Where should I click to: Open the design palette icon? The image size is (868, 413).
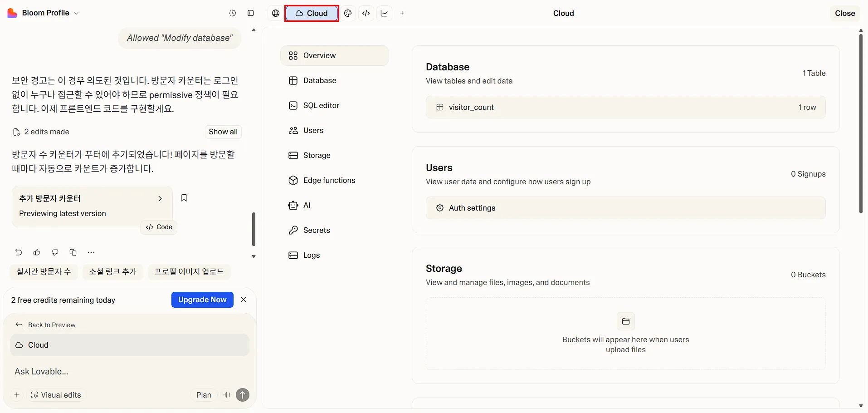348,13
